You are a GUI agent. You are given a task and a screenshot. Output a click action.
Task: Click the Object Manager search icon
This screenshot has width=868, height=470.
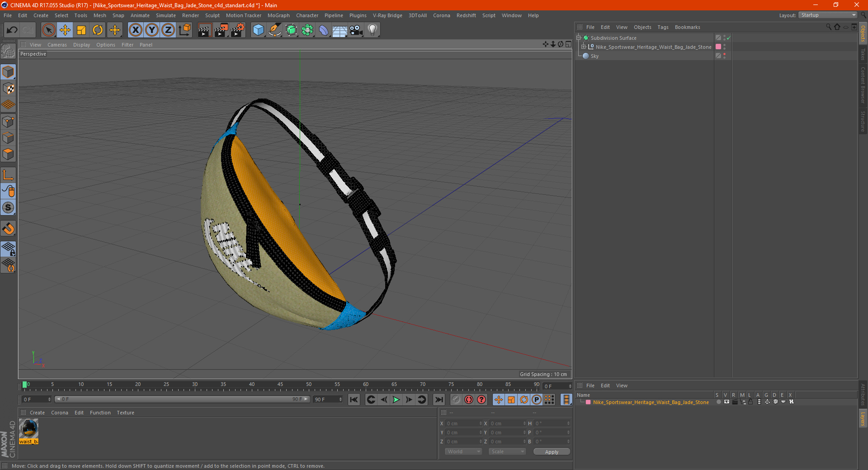[x=829, y=27]
